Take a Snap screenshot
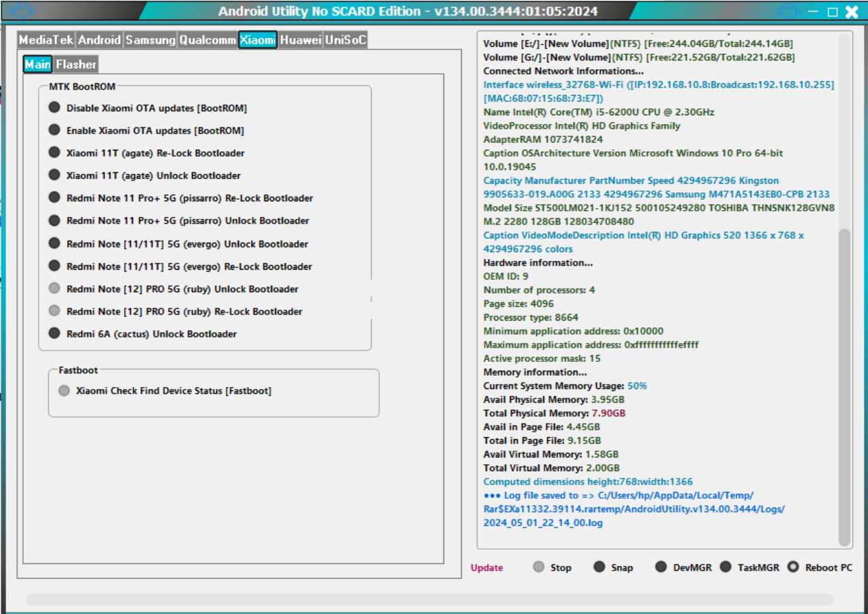 [613, 567]
